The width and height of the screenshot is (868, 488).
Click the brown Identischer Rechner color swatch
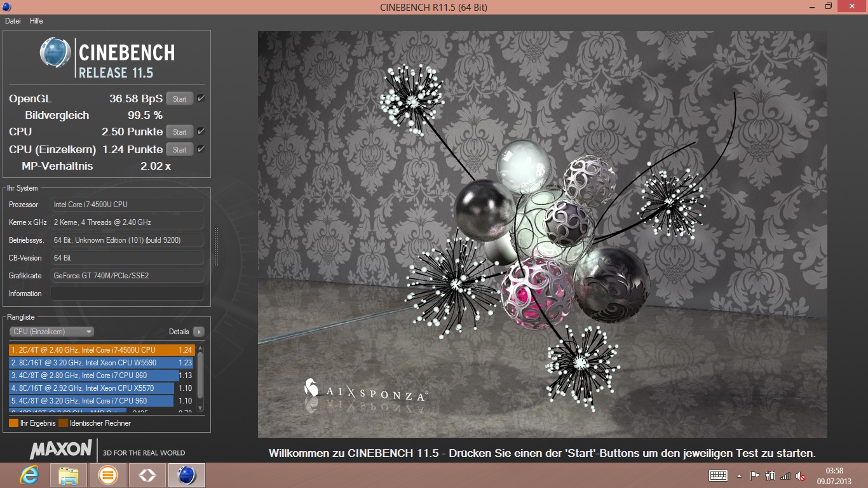tap(63, 423)
